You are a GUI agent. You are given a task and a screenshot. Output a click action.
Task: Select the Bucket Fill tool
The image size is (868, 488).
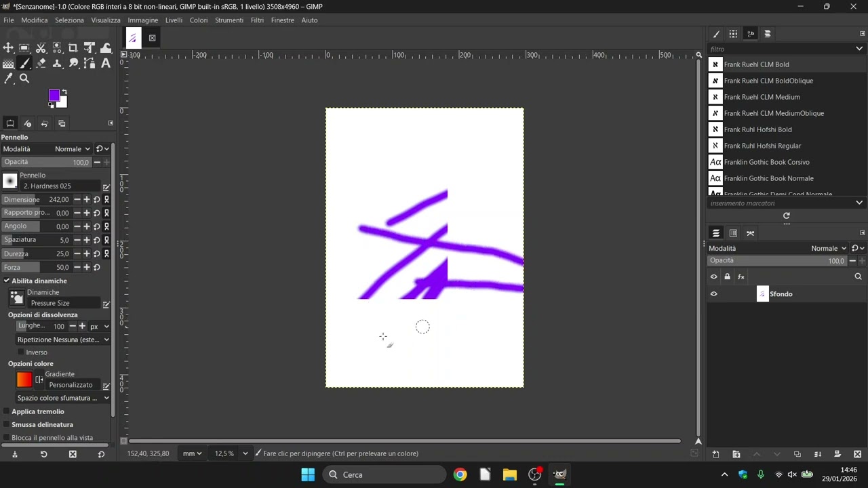(8, 64)
